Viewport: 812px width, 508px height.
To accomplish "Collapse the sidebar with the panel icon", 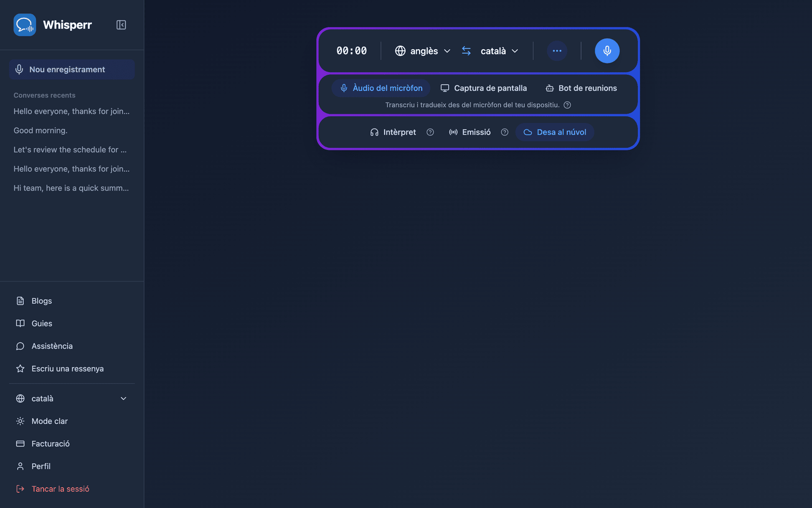I will pos(121,25).
